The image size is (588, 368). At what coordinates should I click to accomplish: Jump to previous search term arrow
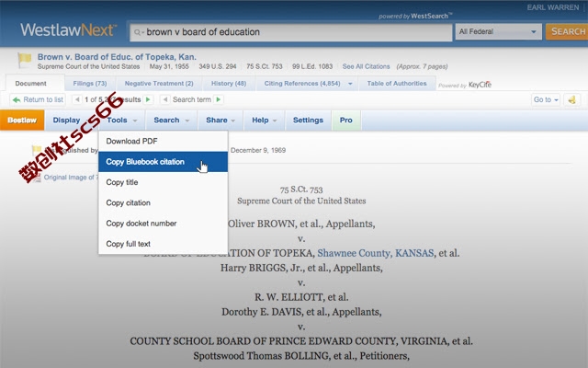pyautogui.click(x=165, y=99)
